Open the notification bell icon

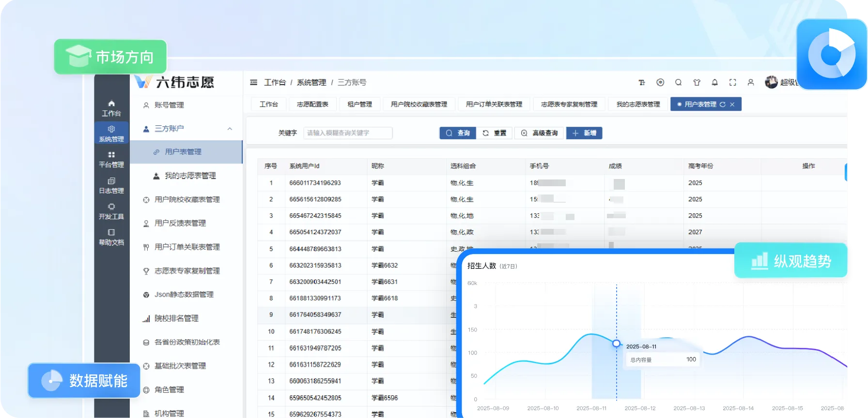click(x=714, y=83)
